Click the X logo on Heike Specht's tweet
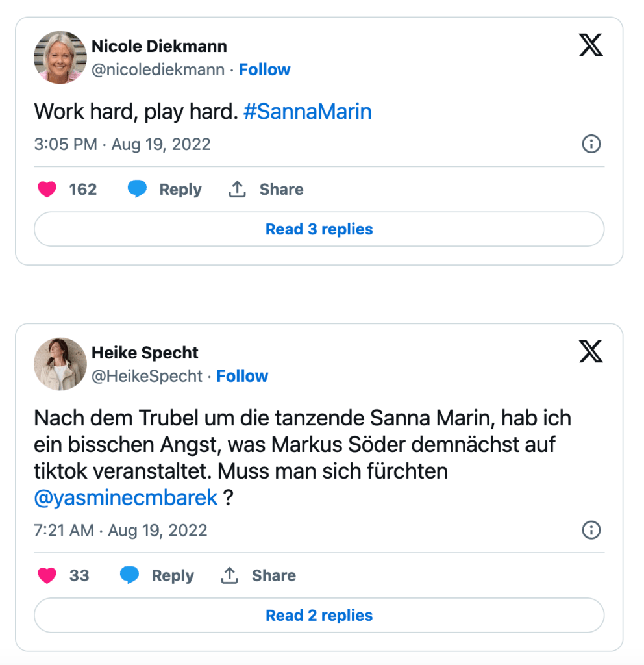 (x=591, y=351)
